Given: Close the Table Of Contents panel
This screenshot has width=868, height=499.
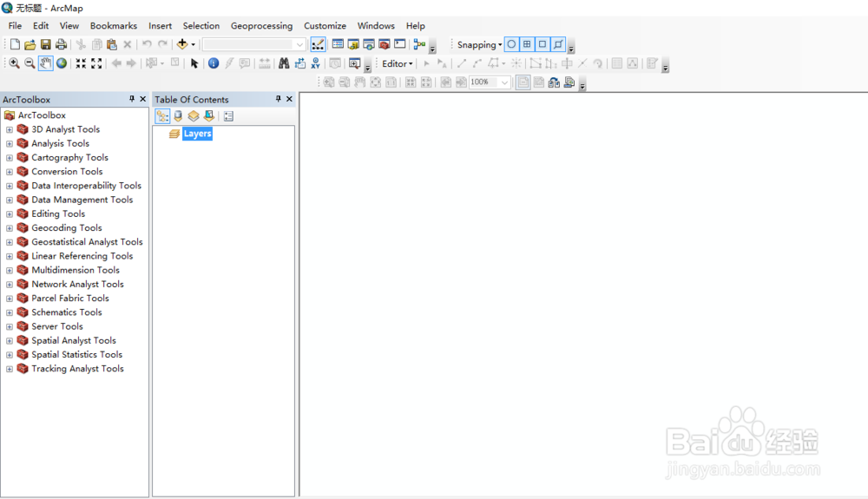Looking at the screenshot, I should (x=289, y=99).
